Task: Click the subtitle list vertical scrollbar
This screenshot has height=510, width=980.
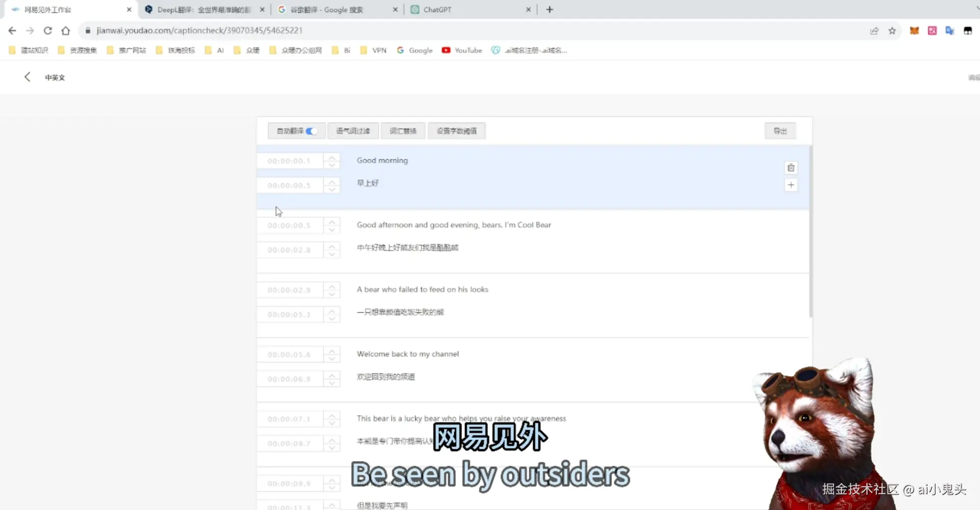Action: click(811, 232)
